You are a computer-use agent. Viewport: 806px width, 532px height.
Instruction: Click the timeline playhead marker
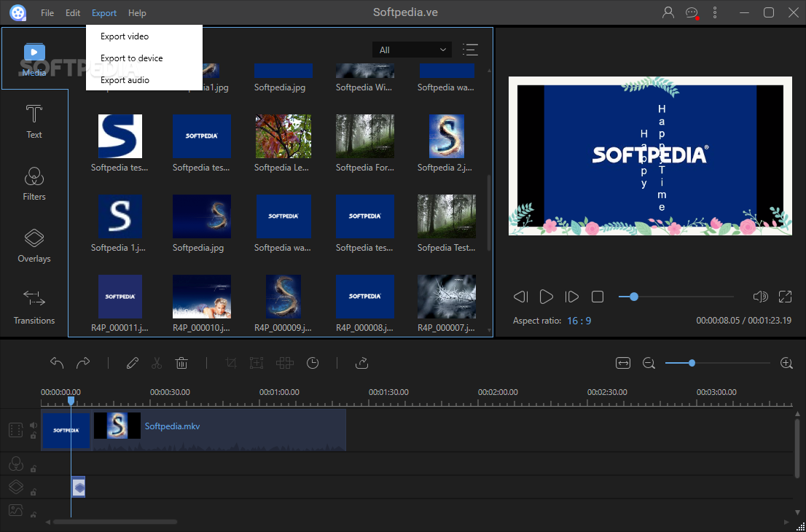coord(71,400)
